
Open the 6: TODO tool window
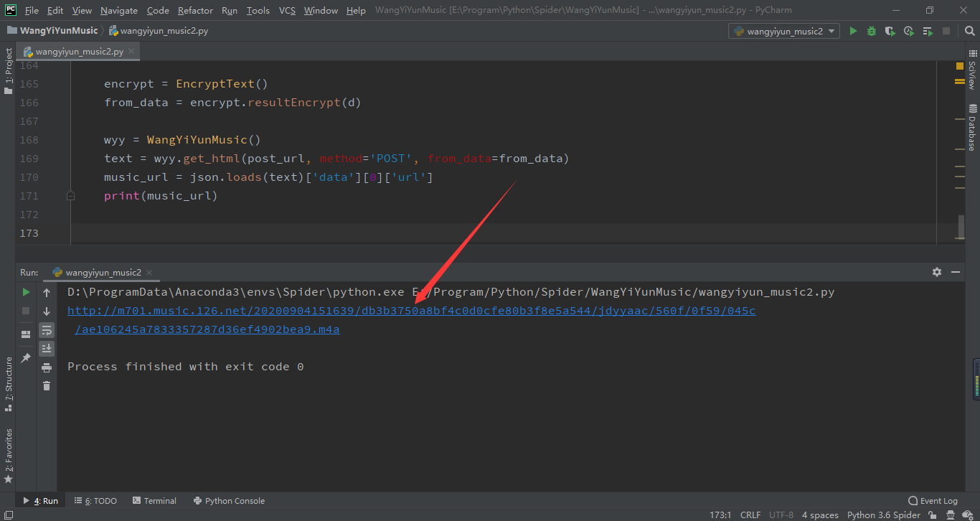coord(95,501)
